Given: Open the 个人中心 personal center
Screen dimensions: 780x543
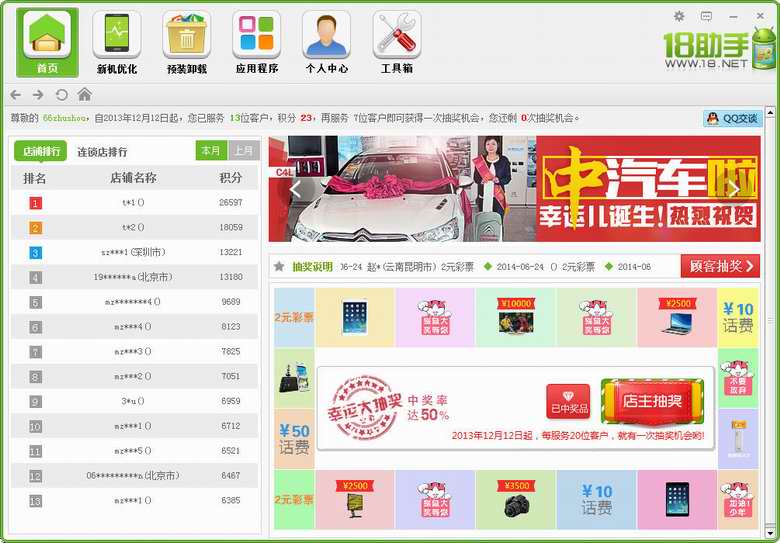Looking at the screenshot, I should pos(327,42).
